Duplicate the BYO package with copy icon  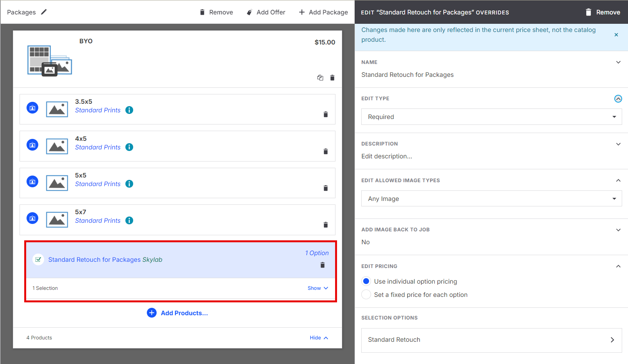(x=320, y=78)
